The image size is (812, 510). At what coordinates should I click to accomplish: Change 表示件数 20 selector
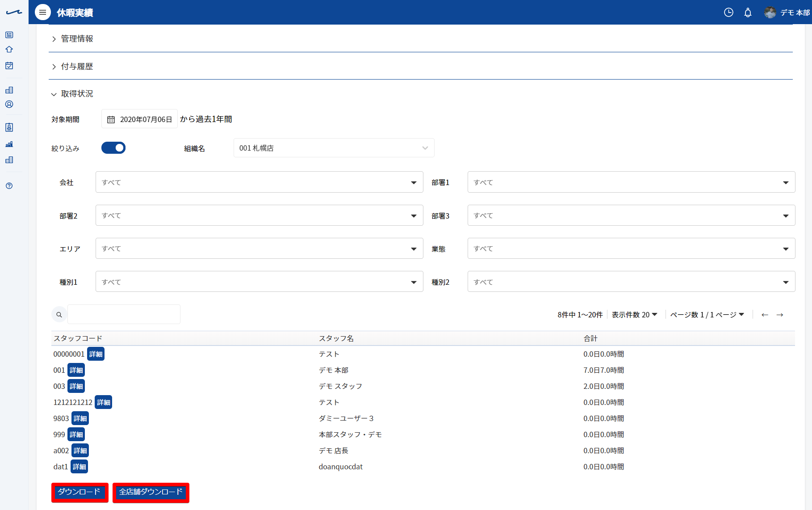pos(634,315)
